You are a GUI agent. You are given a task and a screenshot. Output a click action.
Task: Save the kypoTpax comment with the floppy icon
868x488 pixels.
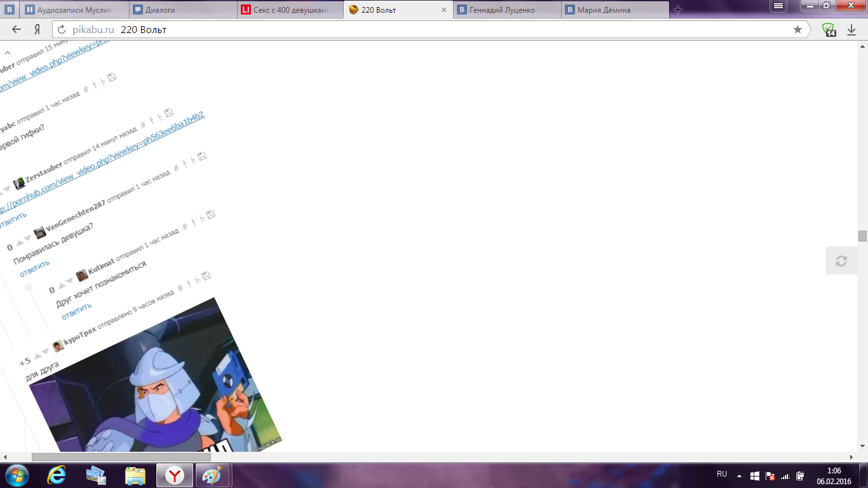205,277
